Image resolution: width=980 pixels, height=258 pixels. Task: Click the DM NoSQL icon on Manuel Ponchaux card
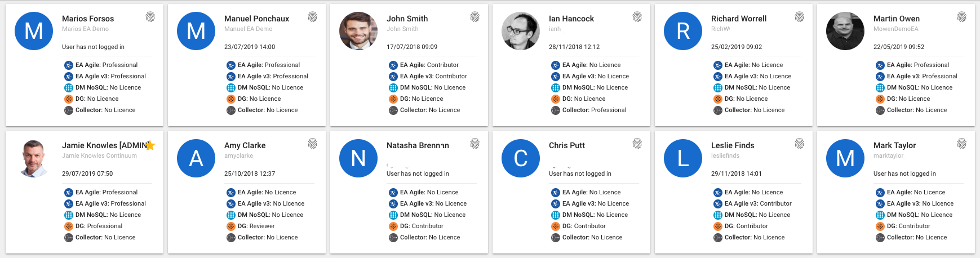[x=231, y=88]
